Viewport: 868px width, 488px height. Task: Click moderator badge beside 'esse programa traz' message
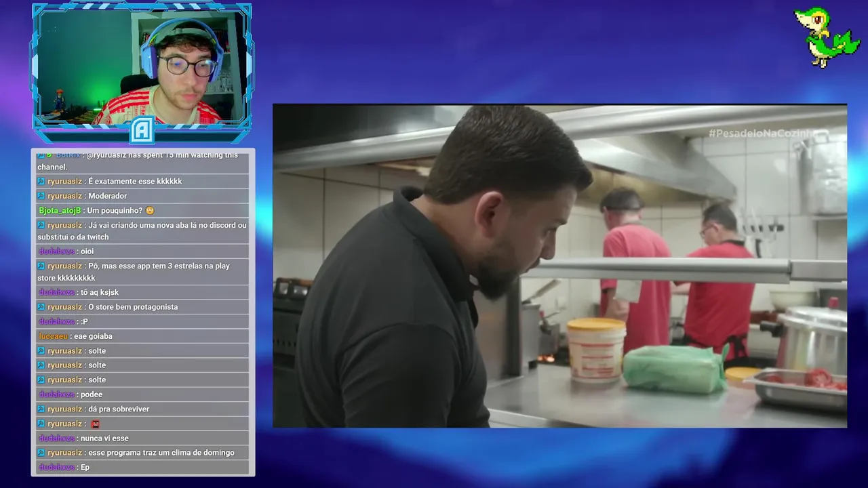41,453
